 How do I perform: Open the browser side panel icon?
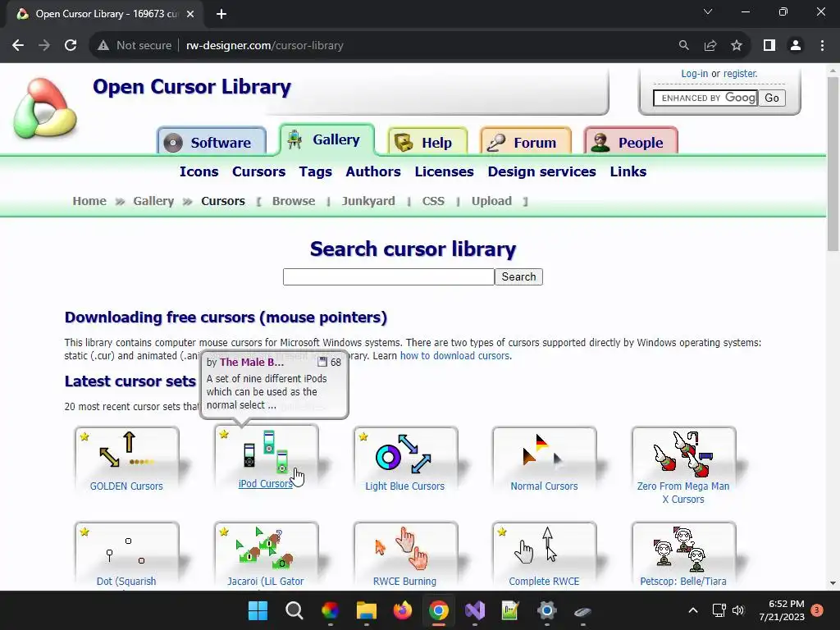pyautogui.click(x=769, y=46)
